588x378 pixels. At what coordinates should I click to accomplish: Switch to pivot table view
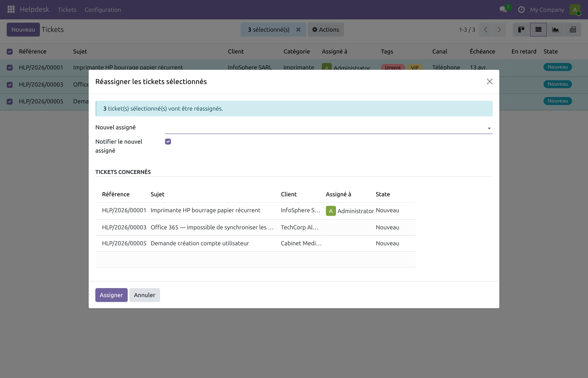(x=573, y=30)
